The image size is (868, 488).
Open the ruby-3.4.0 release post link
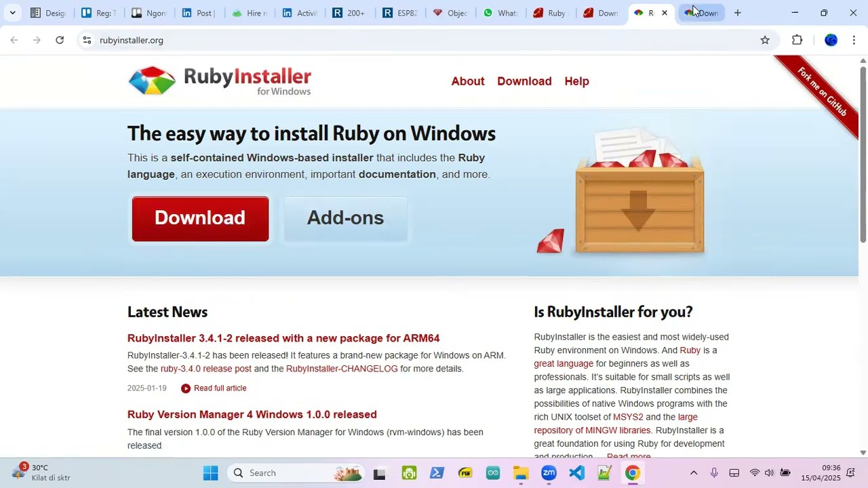[x=206, y=369]
